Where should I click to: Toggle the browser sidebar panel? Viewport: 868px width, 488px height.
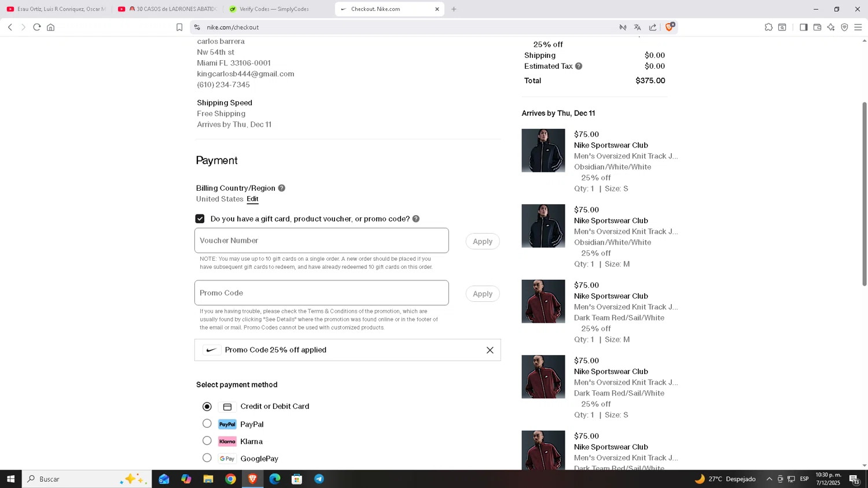tap(804, 27)
